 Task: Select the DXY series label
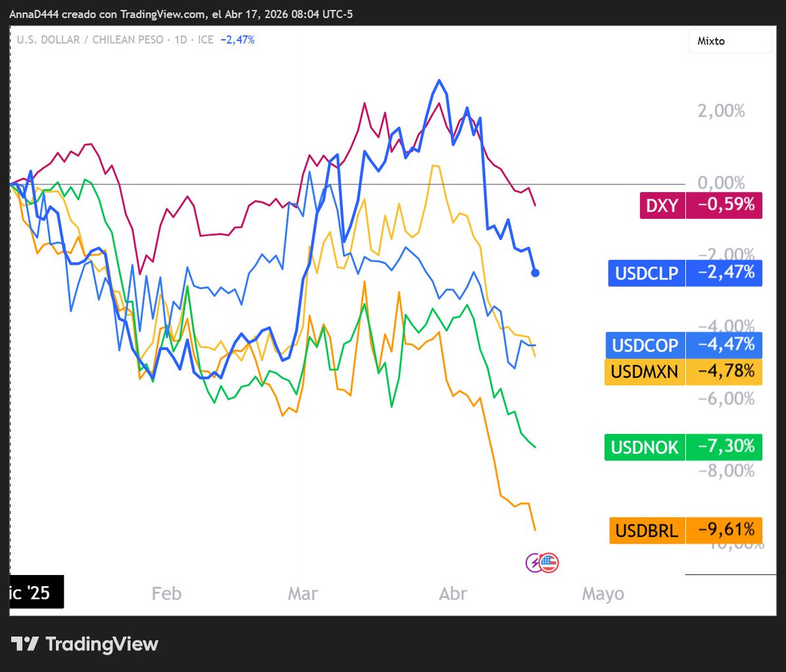click(x=662, y=205)
